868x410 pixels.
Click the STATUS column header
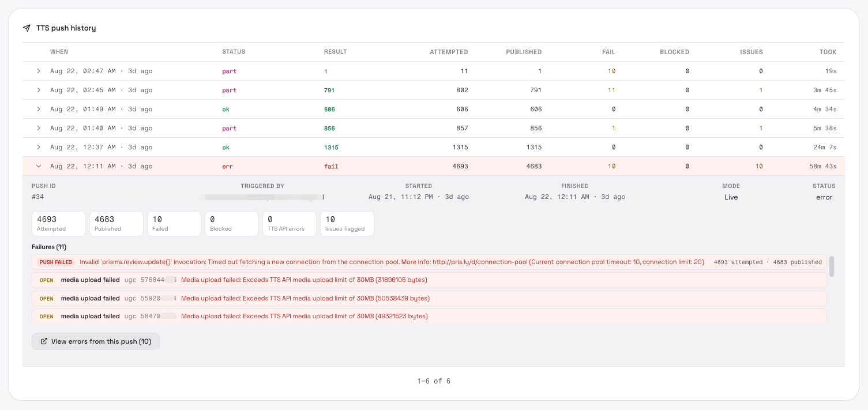pos(234,52)
